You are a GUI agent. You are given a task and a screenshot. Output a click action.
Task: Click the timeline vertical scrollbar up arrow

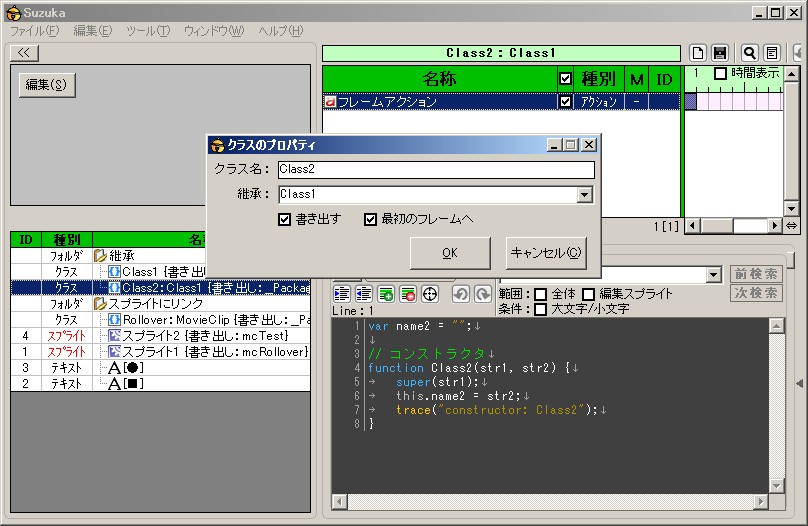pos(791,75)
